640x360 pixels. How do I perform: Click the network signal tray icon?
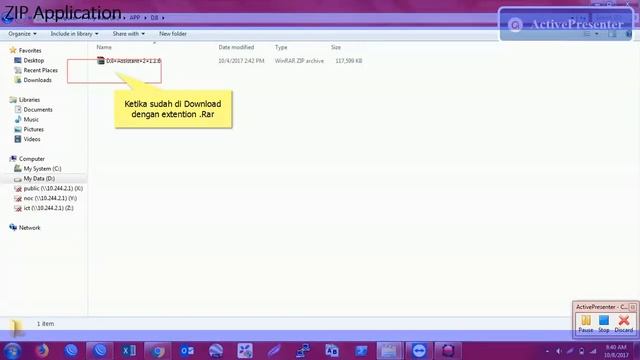pos(593,351)
